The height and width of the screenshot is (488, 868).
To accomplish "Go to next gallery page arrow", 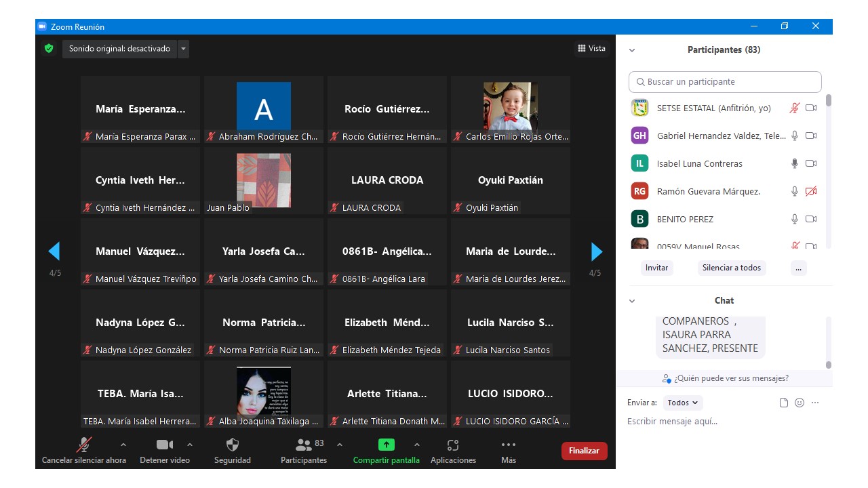I will pyautogui.click(x=596, y=252).
